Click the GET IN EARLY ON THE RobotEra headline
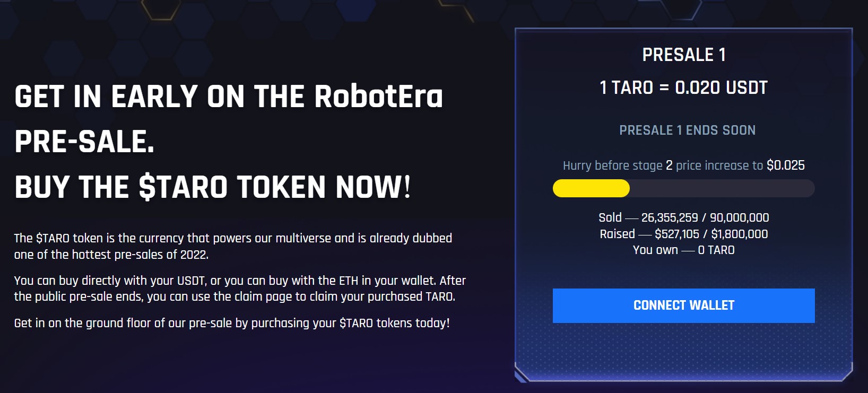The height and width of the screenshot is (393, 868). [229, 97]
